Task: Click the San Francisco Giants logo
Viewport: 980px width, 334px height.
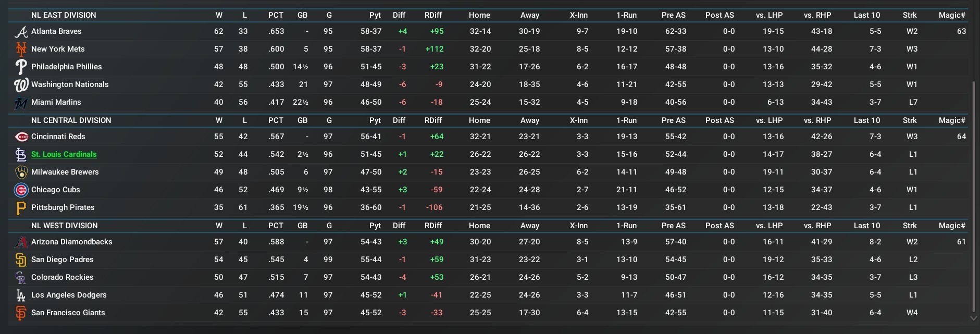Action: point(21,313)
